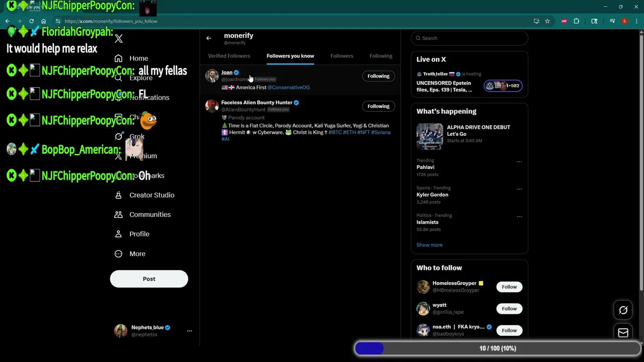Viewport: 644px width, 362px height.
Task: Open the Nephets_blue account switcher
Action: [153, 331]
